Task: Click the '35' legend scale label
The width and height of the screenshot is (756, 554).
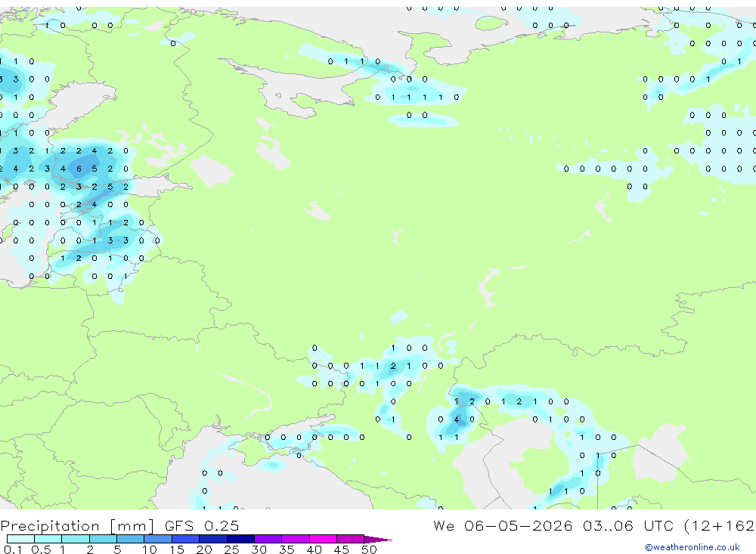Action: [287, 549]
